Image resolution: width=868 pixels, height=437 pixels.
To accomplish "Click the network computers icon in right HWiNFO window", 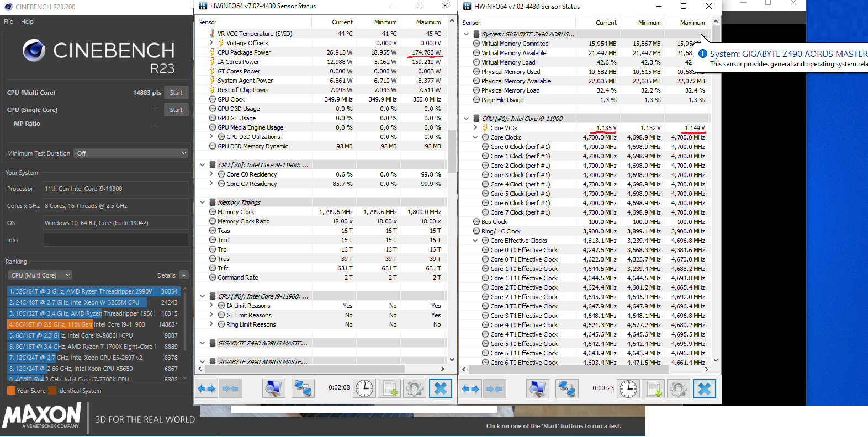I will pyautogui.click(x=567, y=388).
